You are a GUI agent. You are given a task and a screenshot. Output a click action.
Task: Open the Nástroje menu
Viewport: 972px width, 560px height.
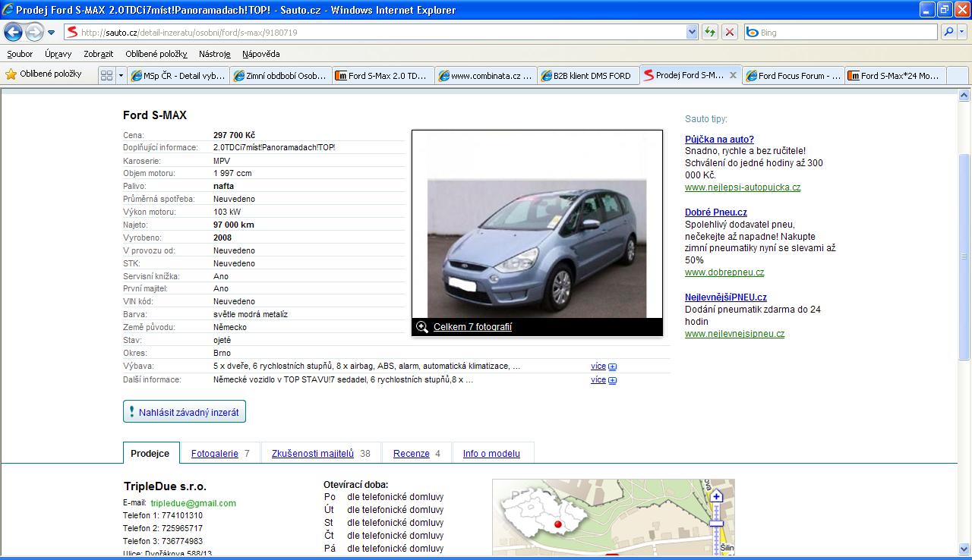[214, 54]
